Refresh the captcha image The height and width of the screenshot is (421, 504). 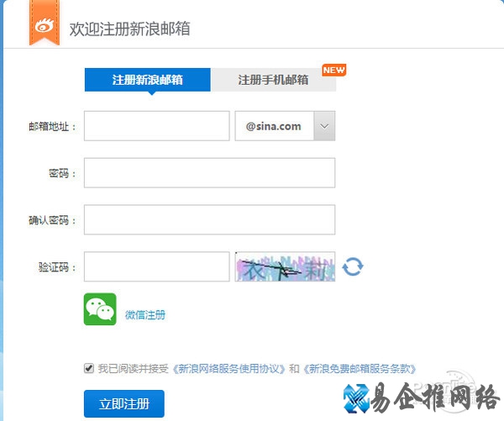(353, 266)
